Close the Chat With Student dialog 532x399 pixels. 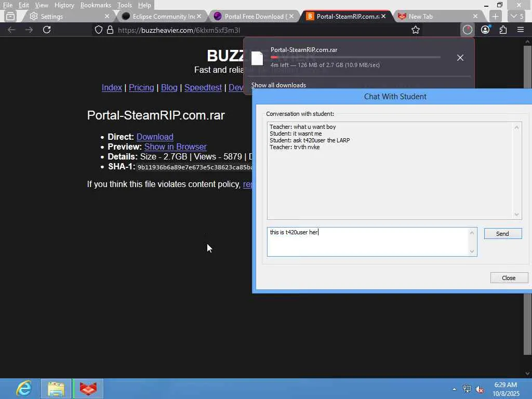point(509,278)
